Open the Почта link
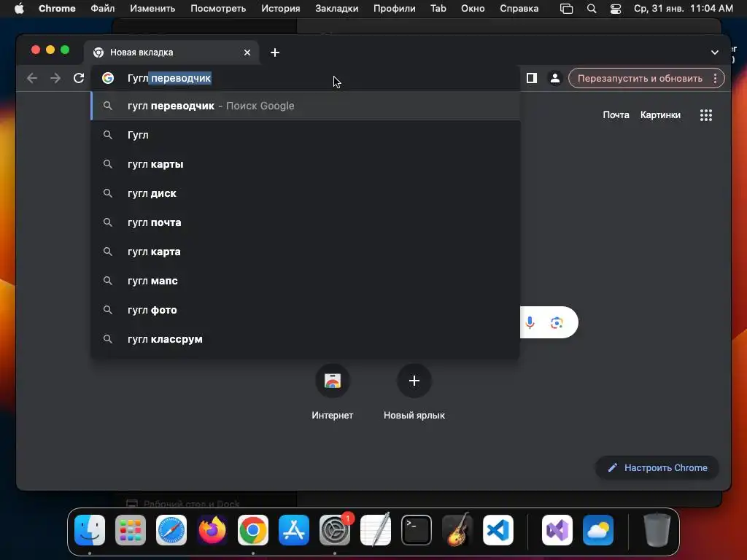 click(616, 114)
